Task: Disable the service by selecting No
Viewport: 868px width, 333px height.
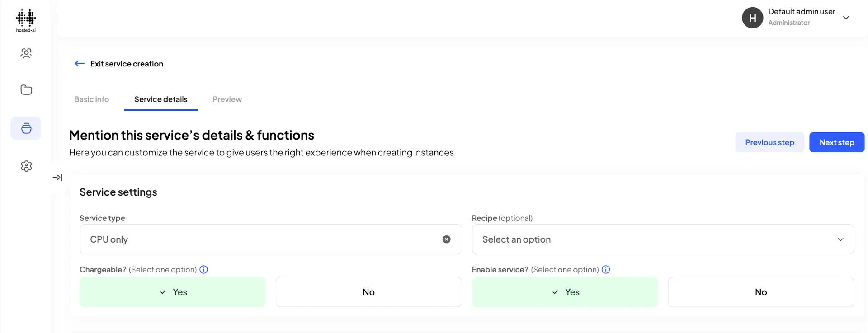Action: (761, 292)
